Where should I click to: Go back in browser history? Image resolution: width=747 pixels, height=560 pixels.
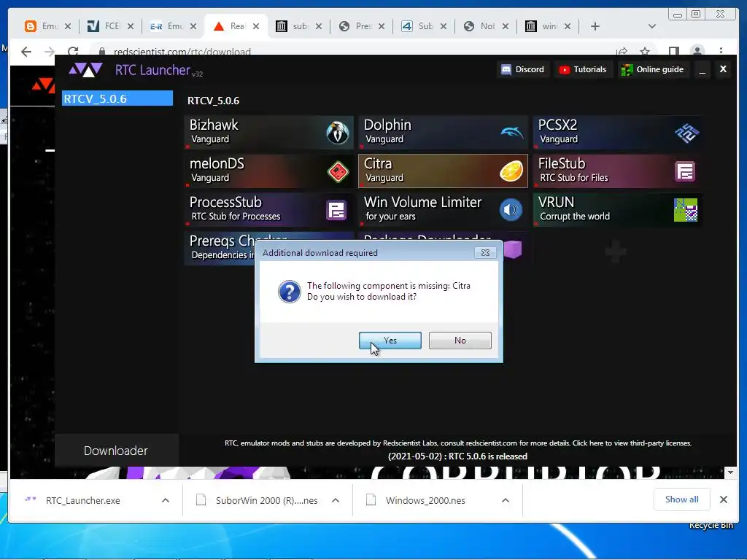pyautogui.click(x=26, y=52)
